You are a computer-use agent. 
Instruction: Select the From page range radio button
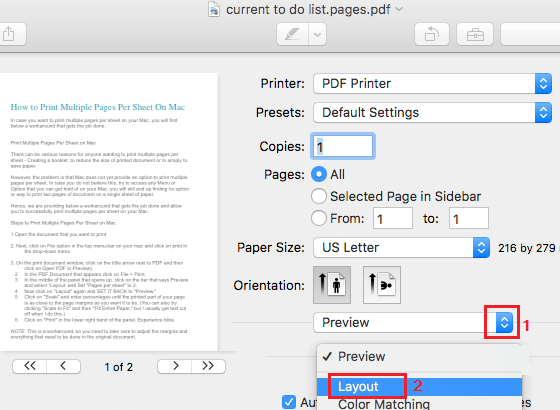319,218
